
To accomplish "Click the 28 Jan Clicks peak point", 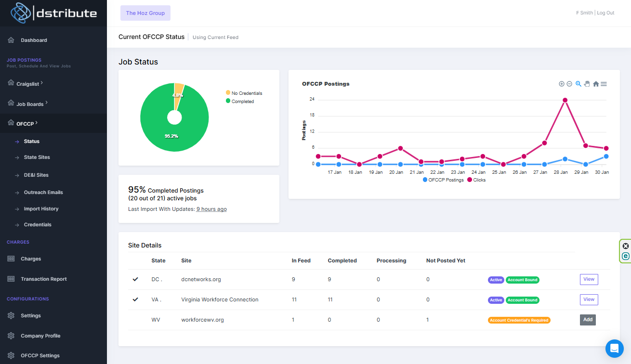I will (x=565, y=100).
